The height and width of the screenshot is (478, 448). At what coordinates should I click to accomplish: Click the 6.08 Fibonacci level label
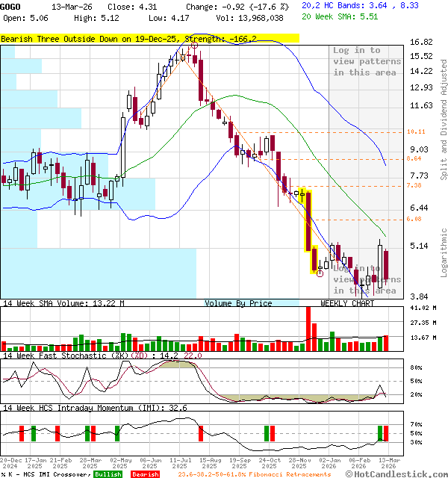415,219
